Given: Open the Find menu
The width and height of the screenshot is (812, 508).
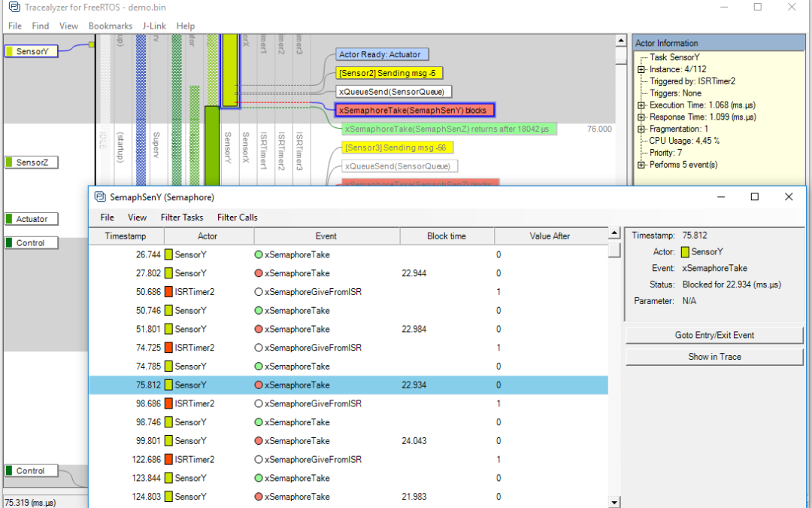Looking at the screenshot, I should point(41,26).
